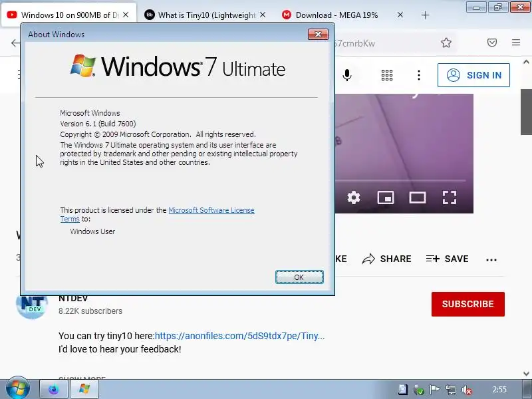
Task: Click the taskbar clock showing 2:55
Action: pos(499,390)
